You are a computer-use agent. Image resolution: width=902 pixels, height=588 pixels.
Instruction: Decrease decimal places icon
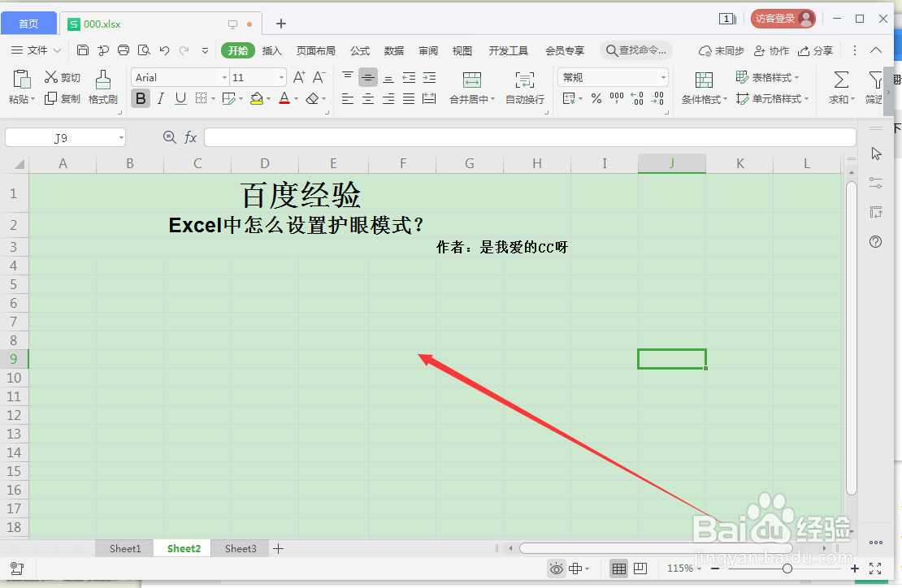click(x=657, y=98)
